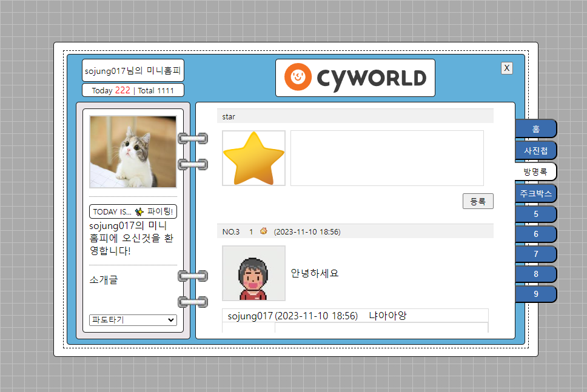Open tab number 5
Image resolution: width=587 pixels, height=392 pixels.
535,214
